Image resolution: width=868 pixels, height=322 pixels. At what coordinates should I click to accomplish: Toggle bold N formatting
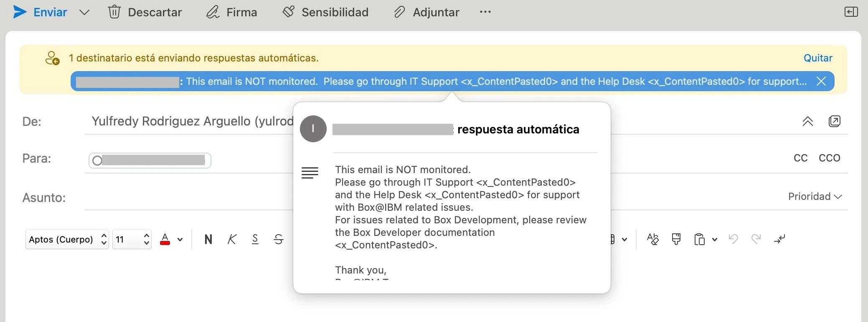tap(208, 239)
